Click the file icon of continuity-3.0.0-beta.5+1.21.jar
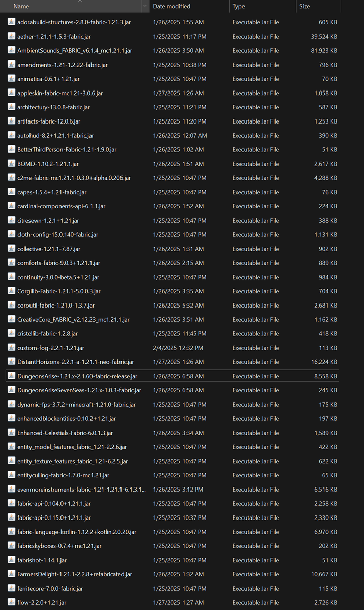Screen dimensions: 364x610 coord(12,277)
